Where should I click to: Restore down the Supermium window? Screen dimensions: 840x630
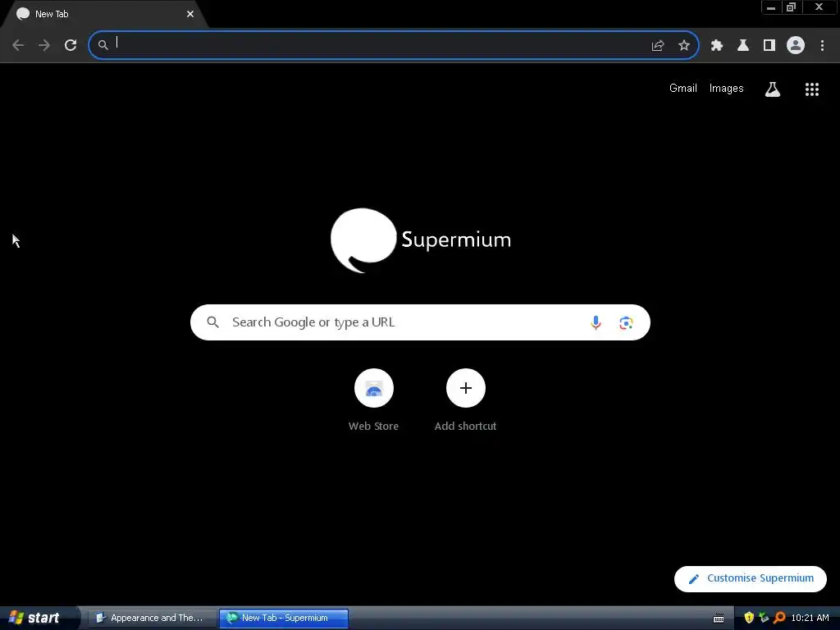[x=791, y=7]
